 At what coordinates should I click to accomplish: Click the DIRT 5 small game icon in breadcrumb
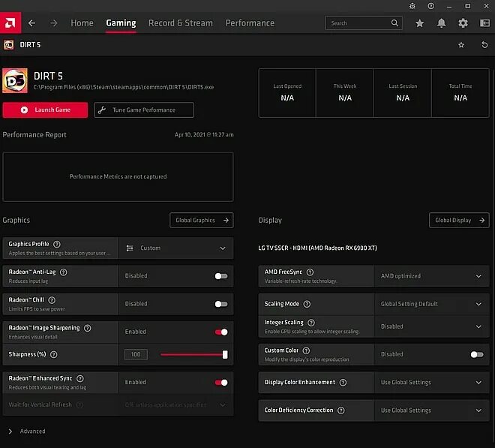pyautogui.click(x=8, y=45)
